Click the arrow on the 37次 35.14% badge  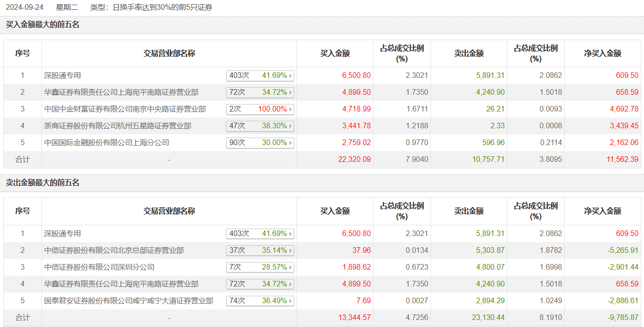291,250
